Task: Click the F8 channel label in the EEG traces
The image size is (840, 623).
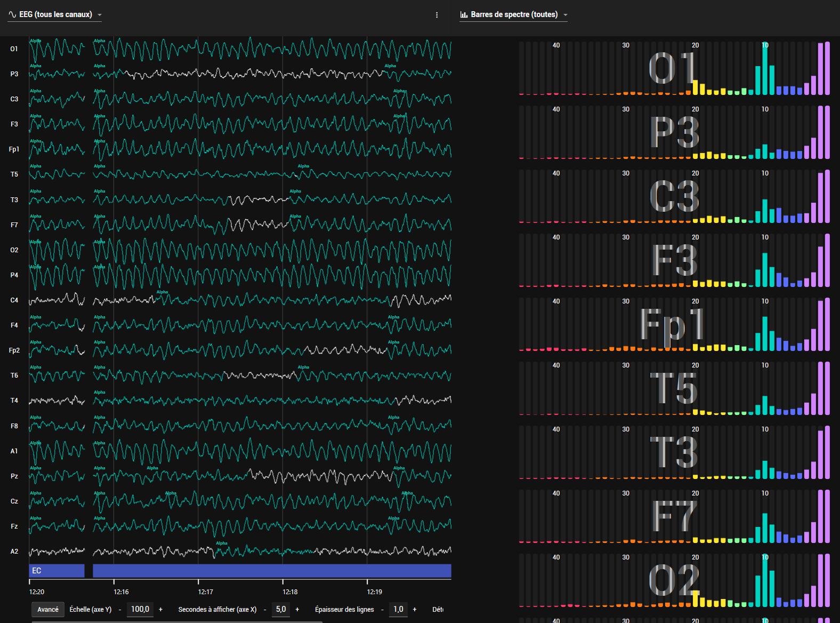Action: 14,426
